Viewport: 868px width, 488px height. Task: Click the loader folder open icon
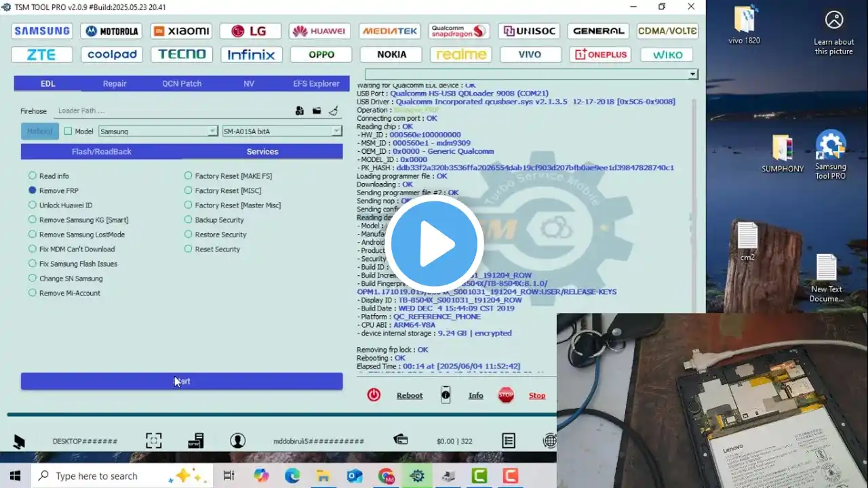coord(317,110)
